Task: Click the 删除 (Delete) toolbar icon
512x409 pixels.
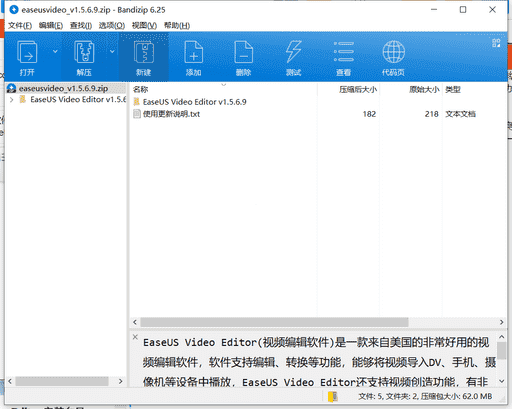Action: click(243, 52)
